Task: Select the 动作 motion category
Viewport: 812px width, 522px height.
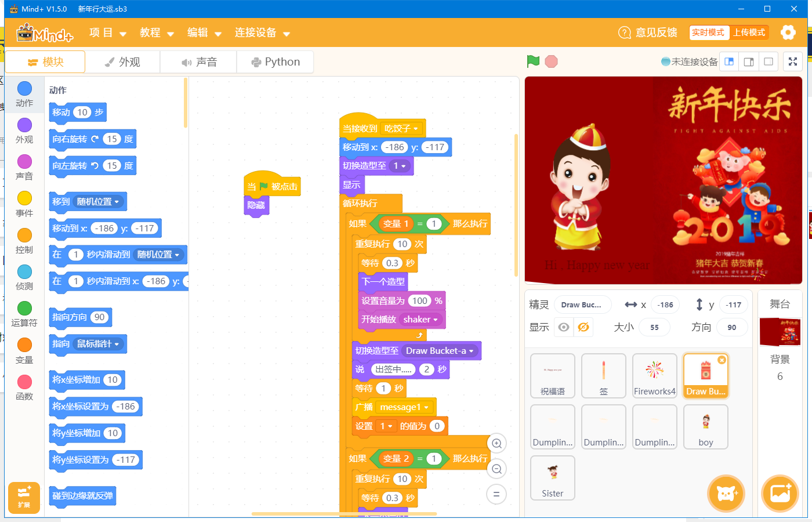Action: click(x=24, y=95)
